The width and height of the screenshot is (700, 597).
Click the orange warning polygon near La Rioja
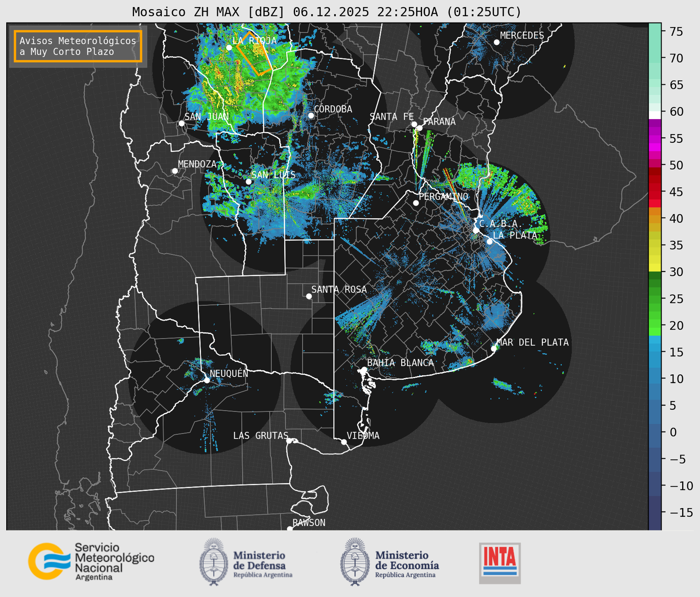click(x=254, y=53)
